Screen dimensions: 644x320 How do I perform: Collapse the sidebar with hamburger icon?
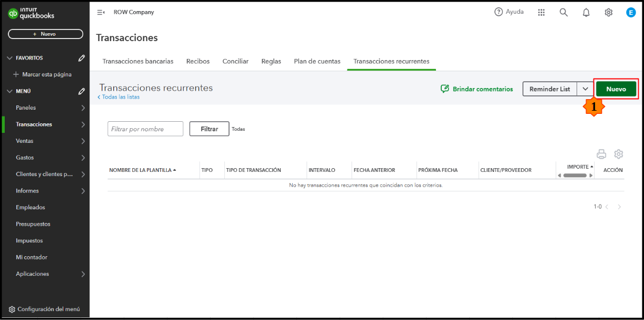tap(101, 12)
